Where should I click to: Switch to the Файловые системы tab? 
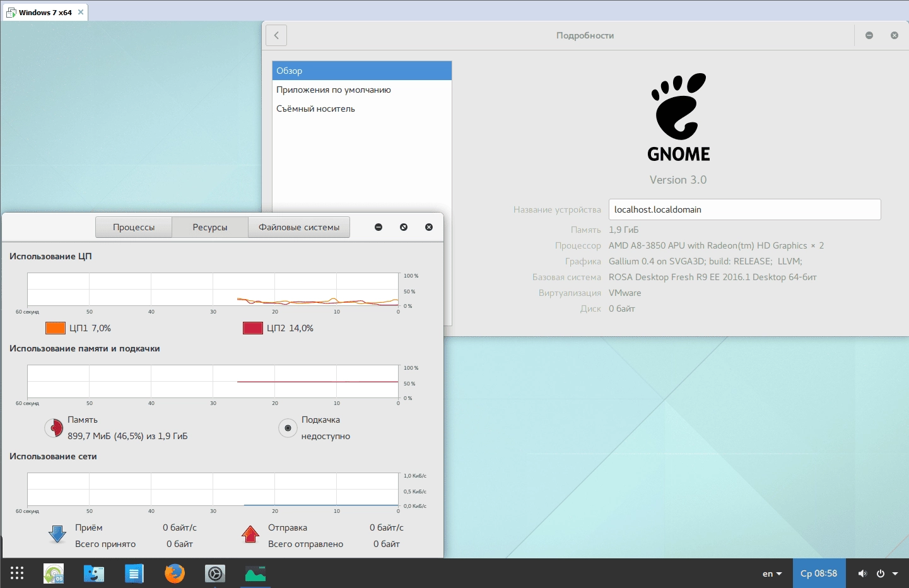click(x=299, y=227)
